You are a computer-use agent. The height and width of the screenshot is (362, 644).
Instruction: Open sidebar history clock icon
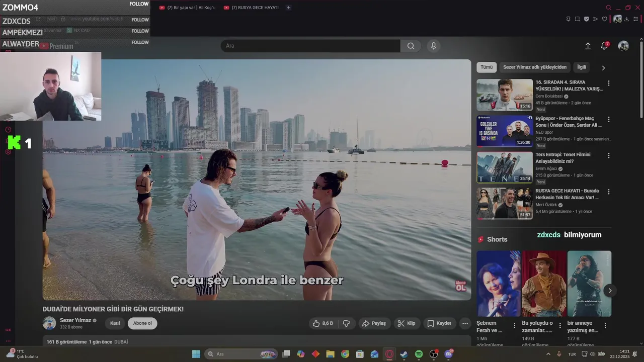(8, 130)
